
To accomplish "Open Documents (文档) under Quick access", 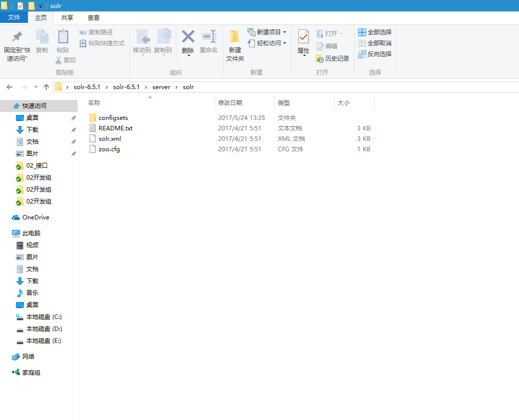I will [x=32, y=141].
